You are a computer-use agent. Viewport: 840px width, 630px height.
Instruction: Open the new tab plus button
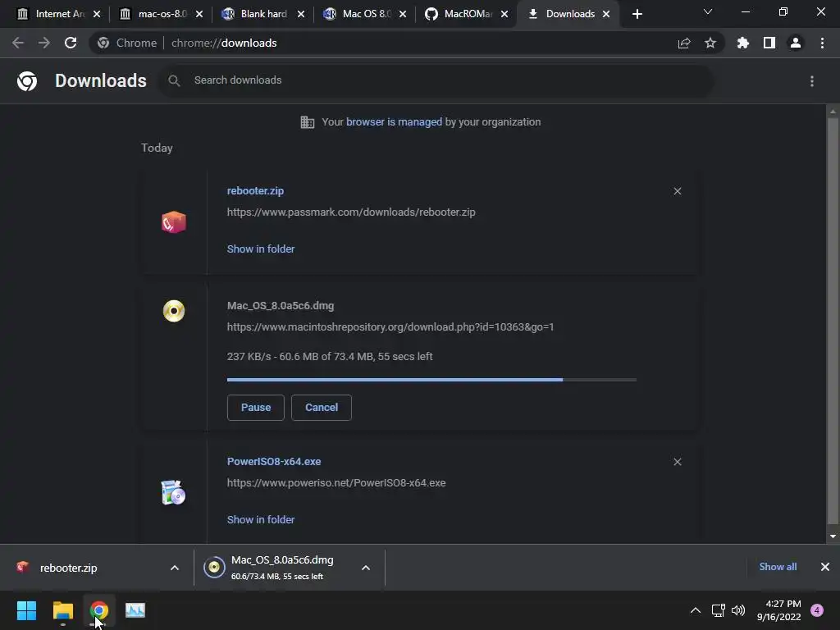pos(637,14)
